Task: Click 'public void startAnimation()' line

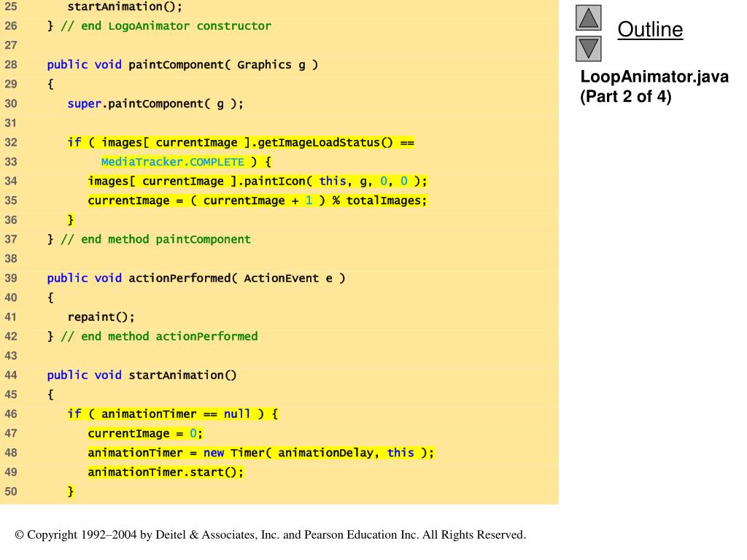Action: 142,376
